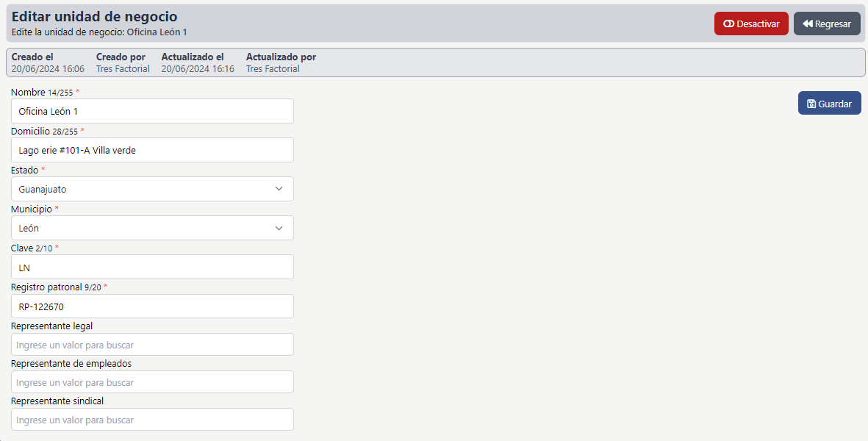868x441 pixels.
Task: Click the Actualizado el timestamp
Action: coord(198,69)
